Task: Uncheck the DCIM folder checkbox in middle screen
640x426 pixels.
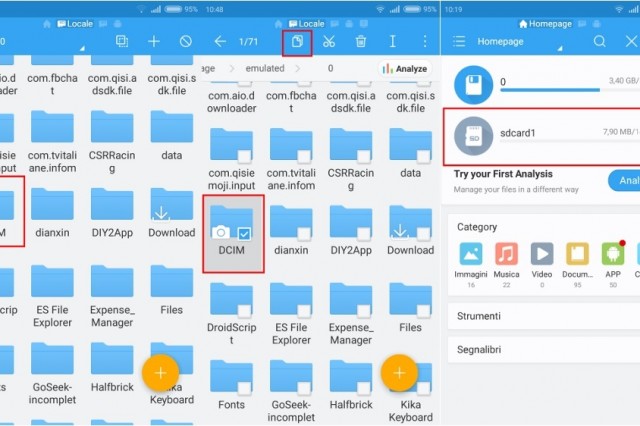Action: click(244, 234)
